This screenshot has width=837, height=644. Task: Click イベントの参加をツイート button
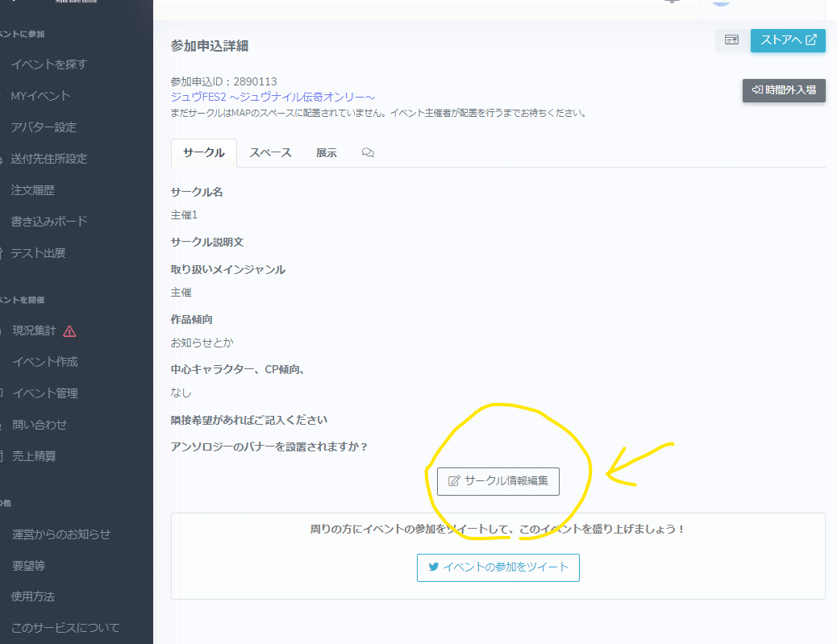tap(498, 567)
